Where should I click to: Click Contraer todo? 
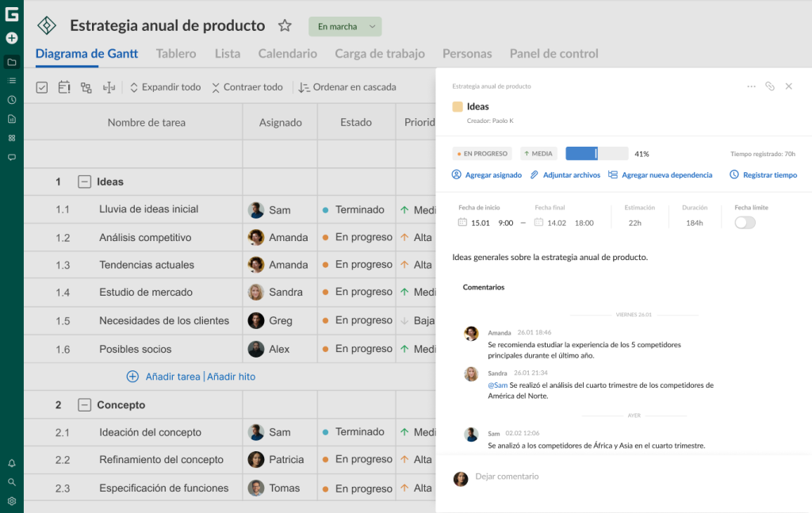pos(247,87)
